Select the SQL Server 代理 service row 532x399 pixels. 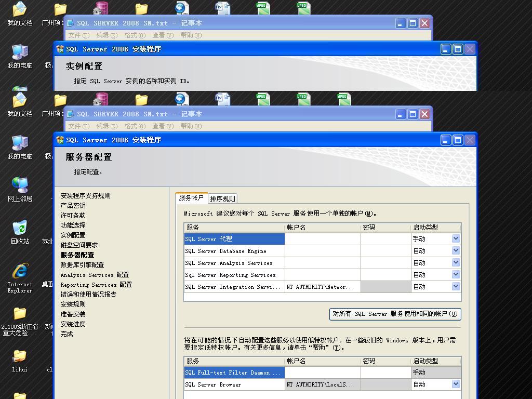click(234, 239)
